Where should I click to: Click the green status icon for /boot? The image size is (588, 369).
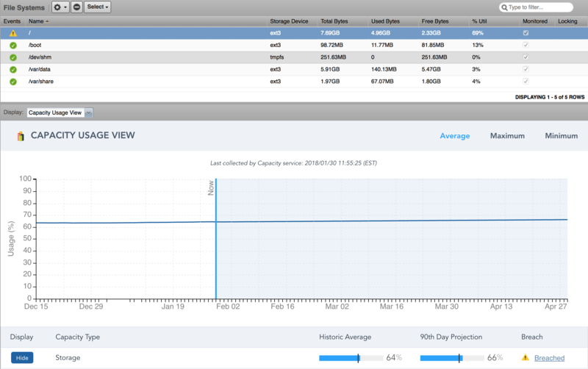tap(13, 46)
